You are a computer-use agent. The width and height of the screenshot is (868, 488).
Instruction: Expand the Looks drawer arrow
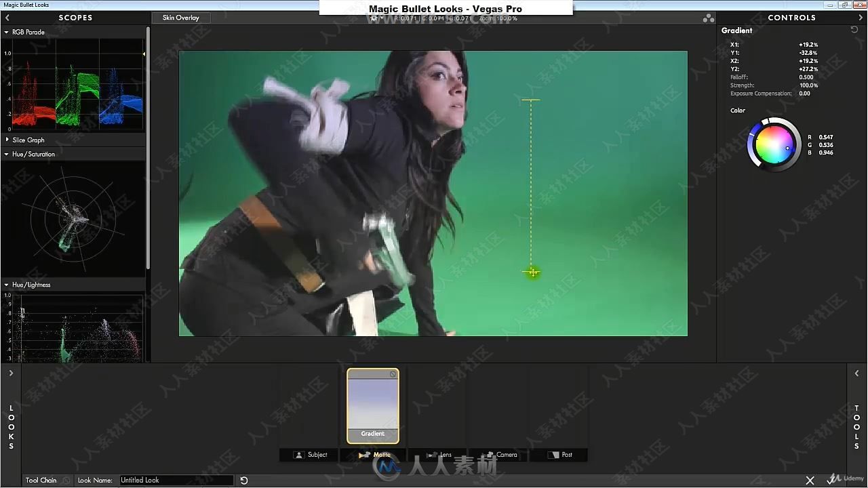tap(11, 373)
